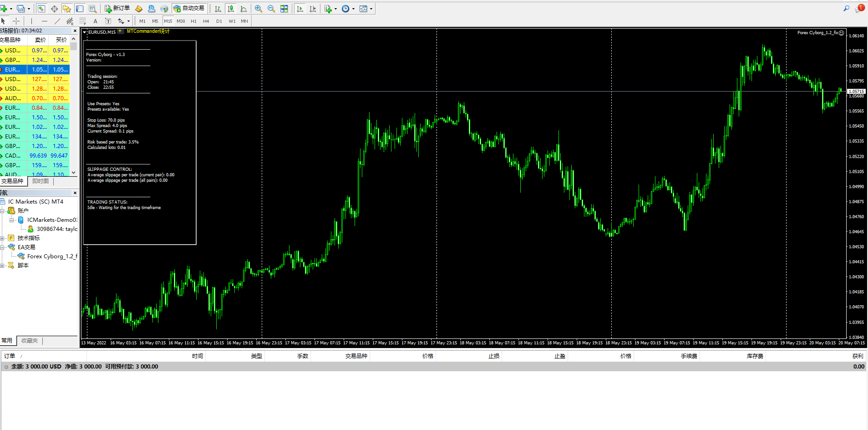The width and height of the screenshot is (868, 430).
Task: Switch to the 即时图 tab
Action: coord(41,181)
